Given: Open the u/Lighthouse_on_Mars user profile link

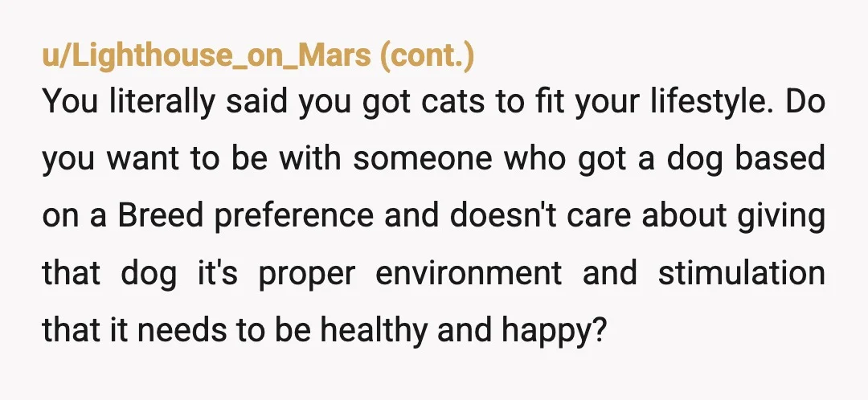Looking at the screenshot, I should [207, 56].
